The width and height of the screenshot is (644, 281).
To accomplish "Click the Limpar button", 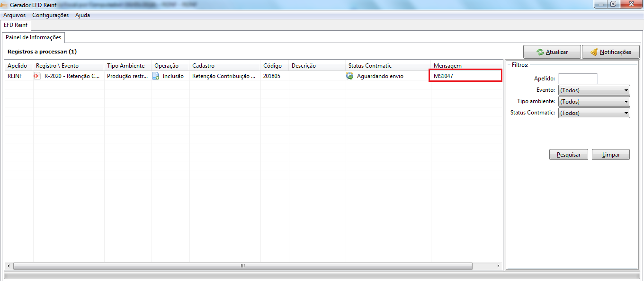I will tap(611, 155).
